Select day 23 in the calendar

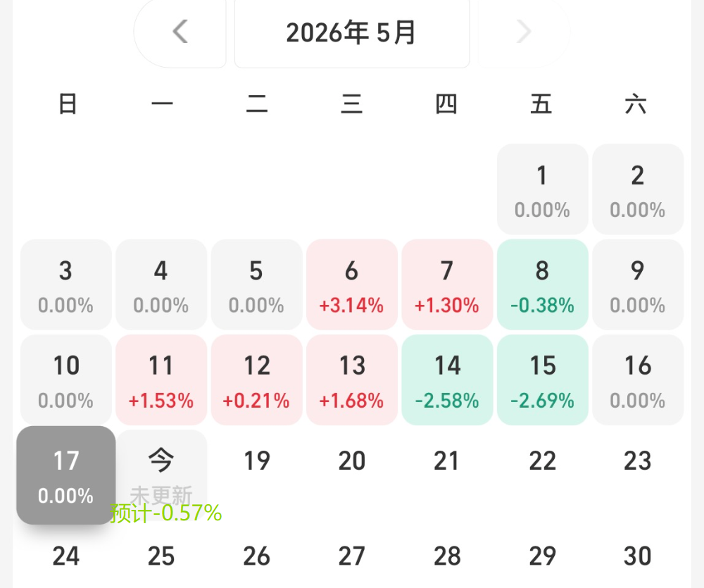point(638,461)
